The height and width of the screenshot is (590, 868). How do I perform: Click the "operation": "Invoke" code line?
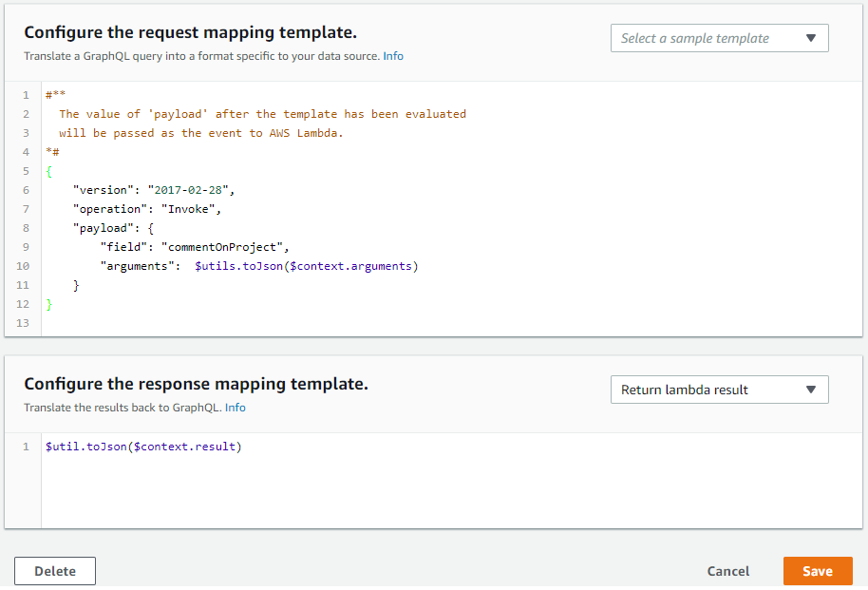click(147, 209)
